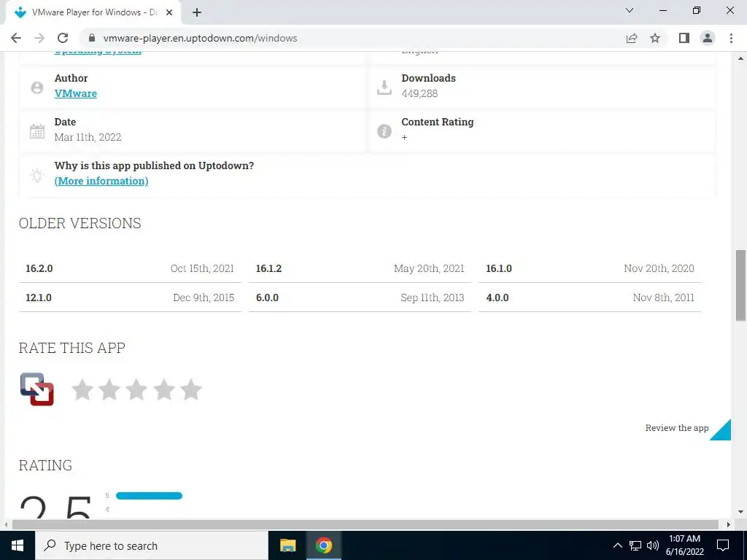Click the vertical scrollbar thumb

pos(741,285)
